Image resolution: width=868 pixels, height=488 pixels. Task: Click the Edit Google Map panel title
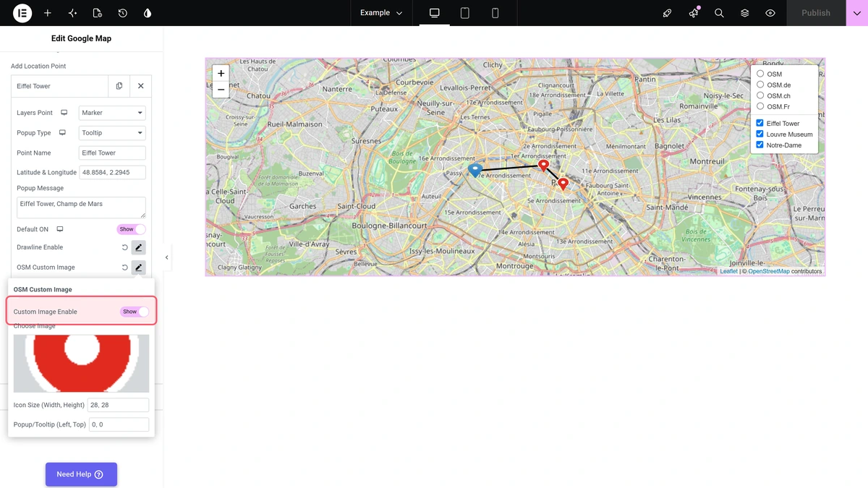coord(81,38)
